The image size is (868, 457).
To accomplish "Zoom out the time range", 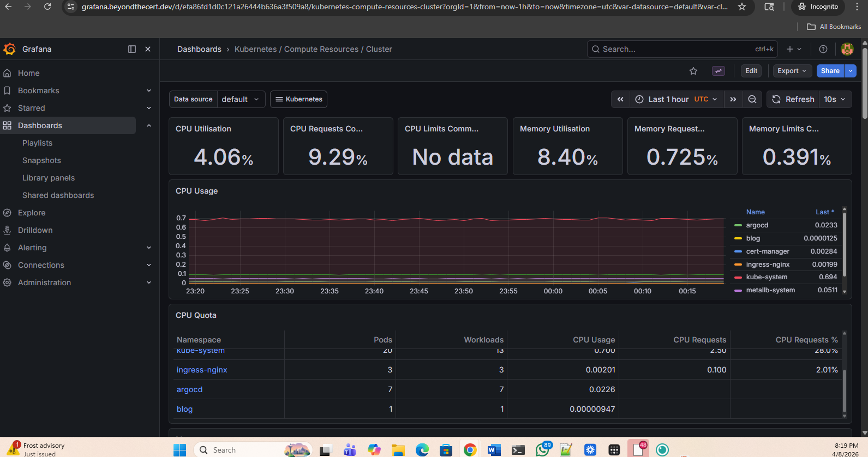I will click(752, 99).
